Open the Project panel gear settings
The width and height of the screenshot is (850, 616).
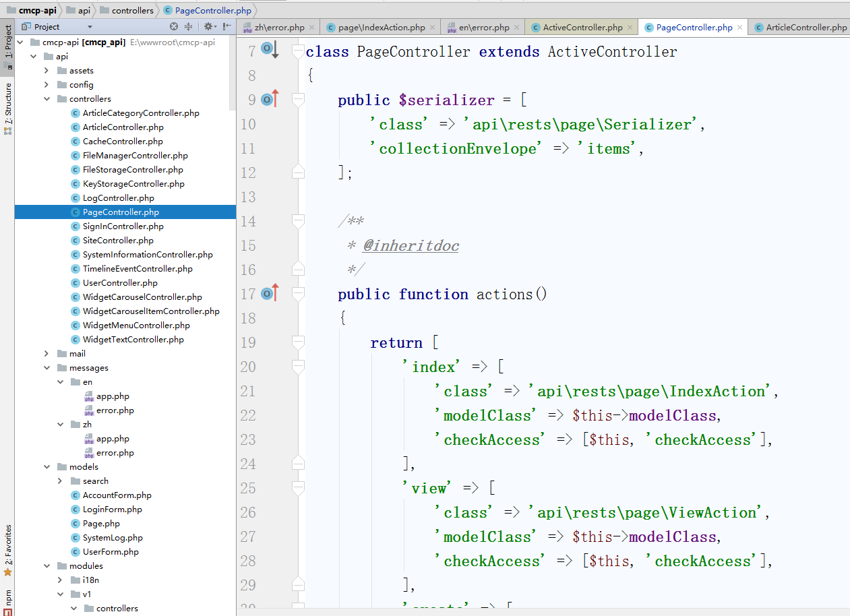208,27
